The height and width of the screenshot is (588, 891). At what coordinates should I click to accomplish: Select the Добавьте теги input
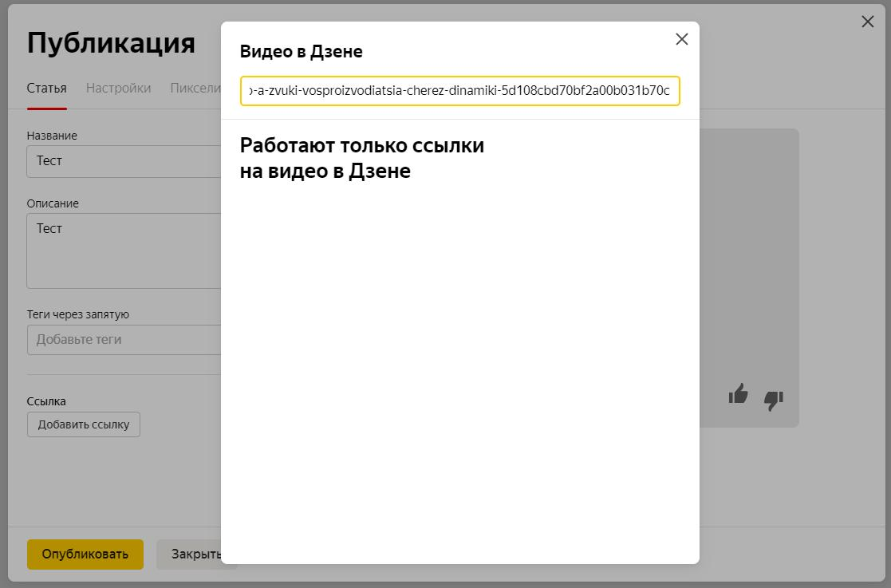coord(120,339)
